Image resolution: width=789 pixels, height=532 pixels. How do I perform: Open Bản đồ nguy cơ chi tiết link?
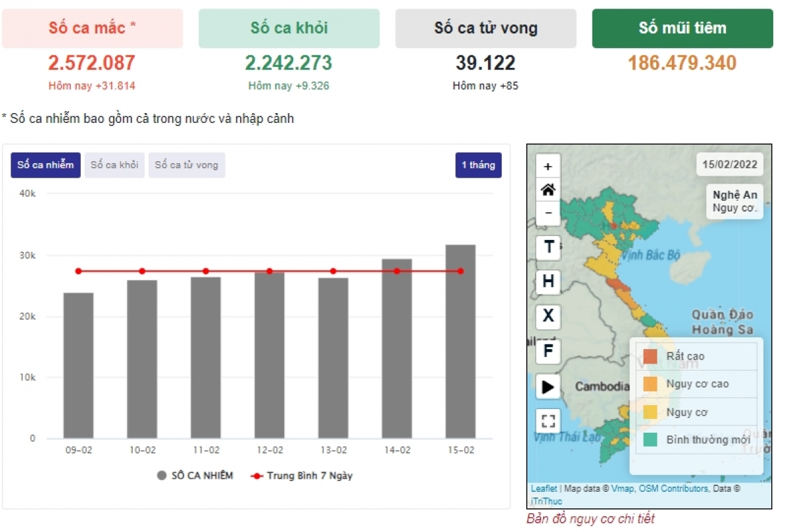590,519
